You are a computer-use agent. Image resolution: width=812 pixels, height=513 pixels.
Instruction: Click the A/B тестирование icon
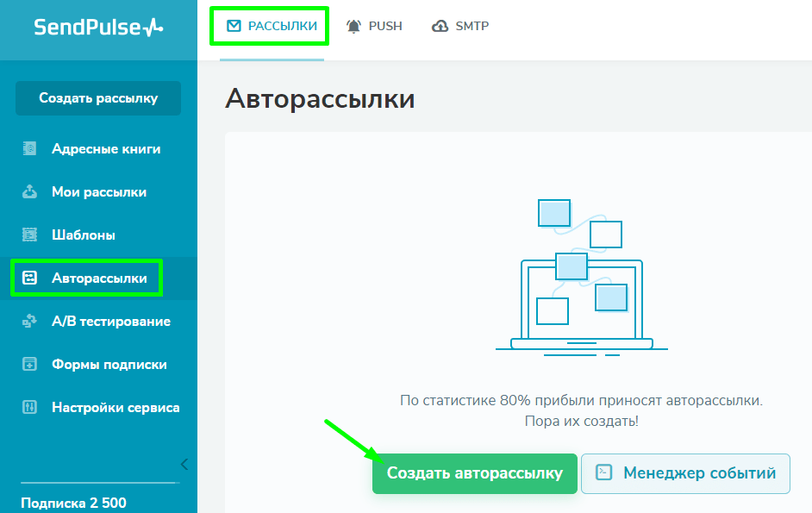point(29,322)
